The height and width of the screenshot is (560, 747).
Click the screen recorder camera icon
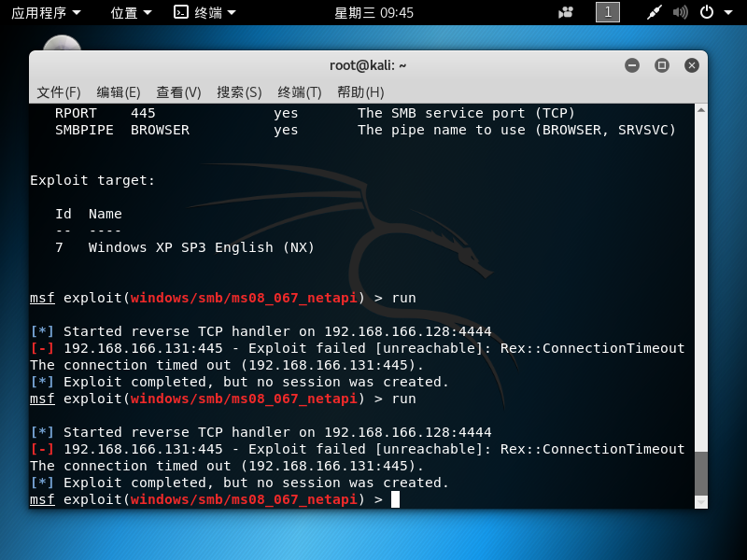(x=566, y=12)
